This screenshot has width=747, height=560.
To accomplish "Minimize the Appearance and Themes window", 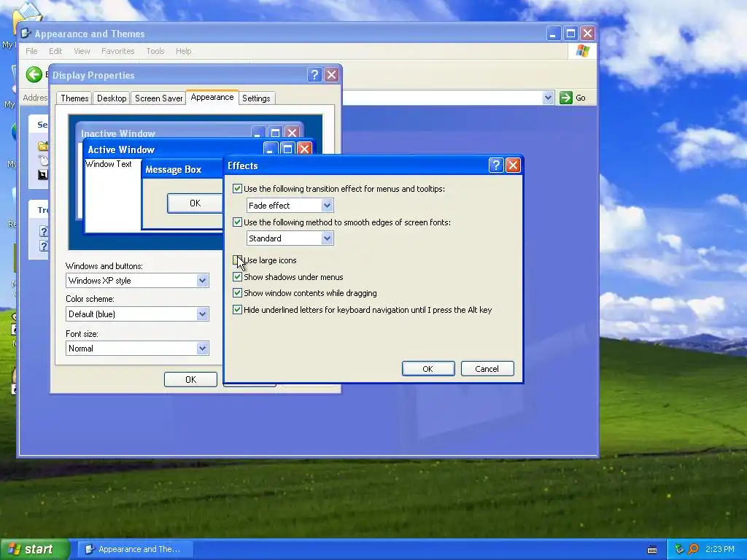I will tap(553, 34).
